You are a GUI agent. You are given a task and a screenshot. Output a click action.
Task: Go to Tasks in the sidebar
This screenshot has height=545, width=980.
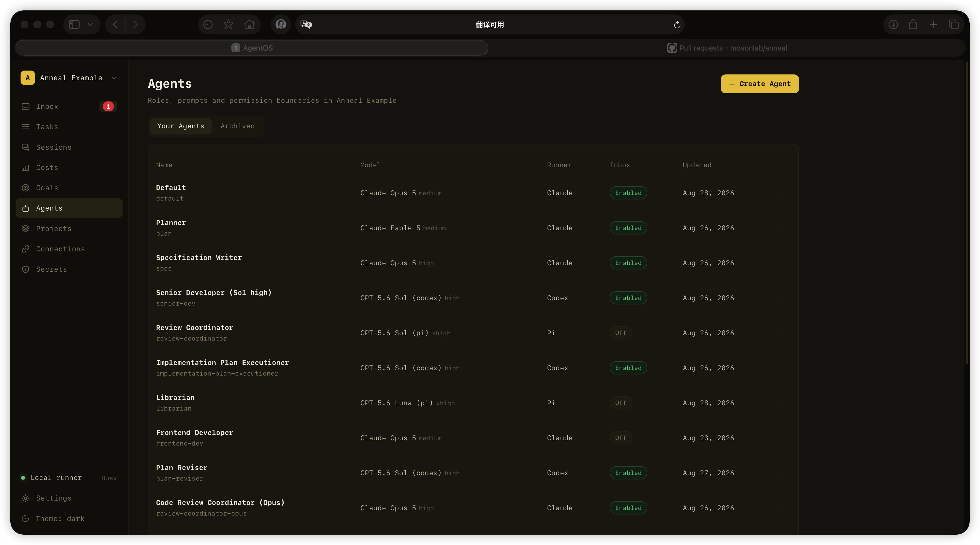[69, 127]
